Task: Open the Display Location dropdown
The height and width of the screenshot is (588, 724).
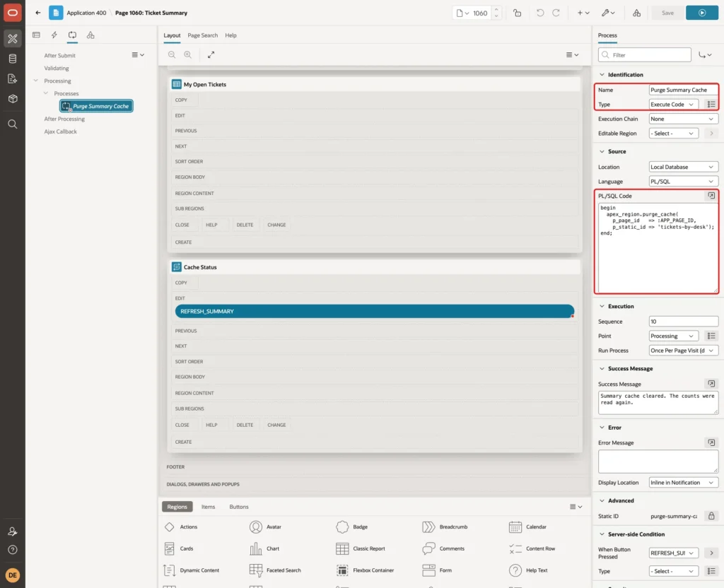Action: tap(684, 482)
